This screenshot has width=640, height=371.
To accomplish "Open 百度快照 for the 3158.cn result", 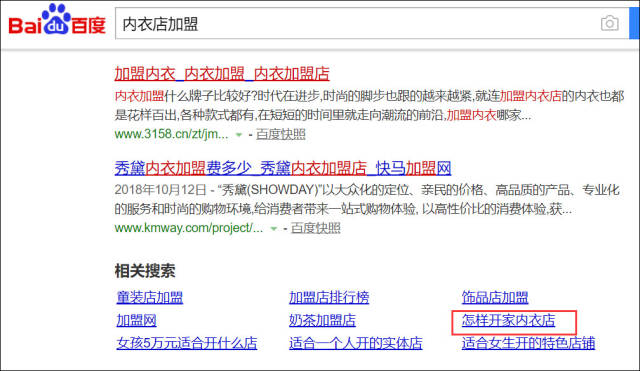I will click(280, 134).
